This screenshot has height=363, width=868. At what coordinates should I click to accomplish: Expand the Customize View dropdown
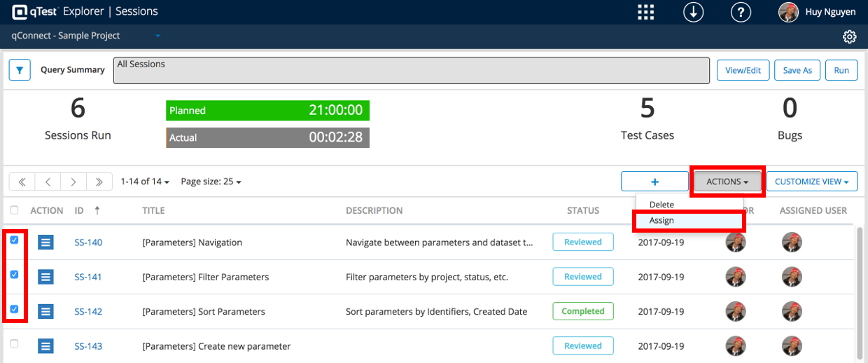click(812, 181)
